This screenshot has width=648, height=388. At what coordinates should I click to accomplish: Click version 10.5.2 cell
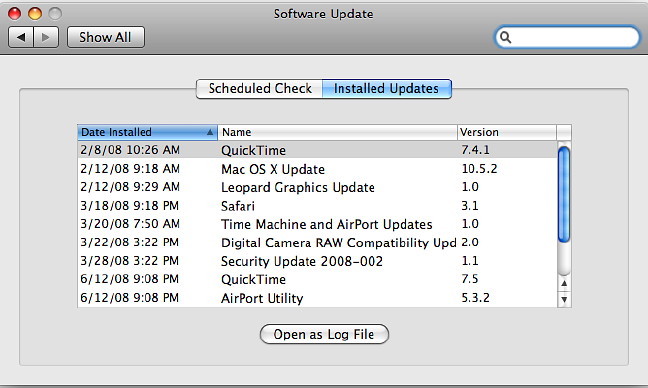click(x=479, y=169)
